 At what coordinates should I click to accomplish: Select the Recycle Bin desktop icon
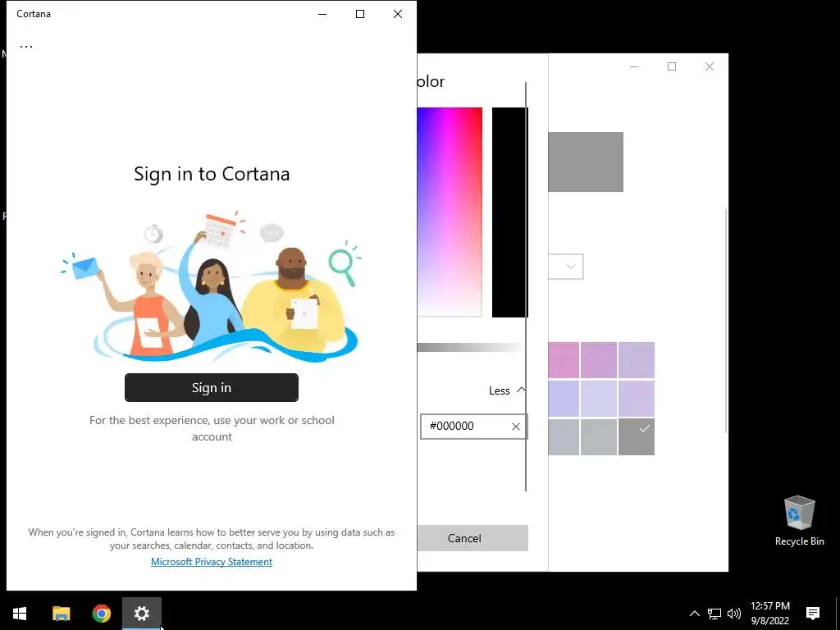coord(799,521)
